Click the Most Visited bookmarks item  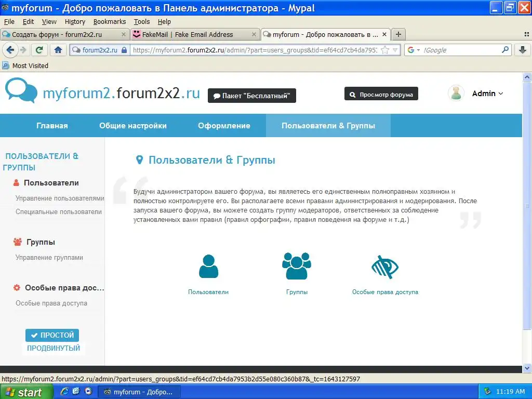tap(25, 66)
